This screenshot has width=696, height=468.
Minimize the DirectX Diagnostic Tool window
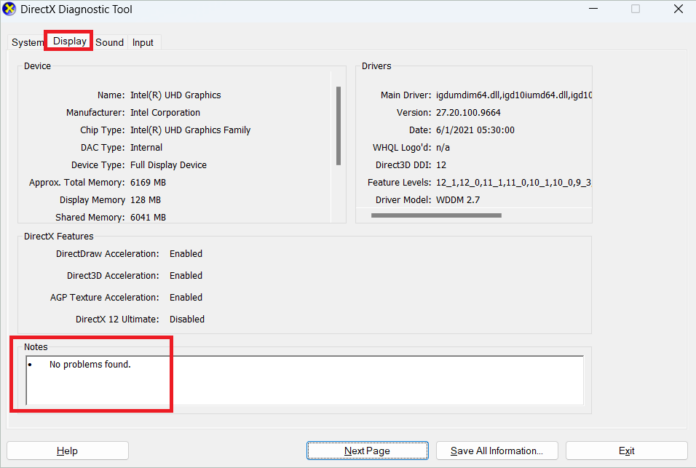[x=593, y=9]
